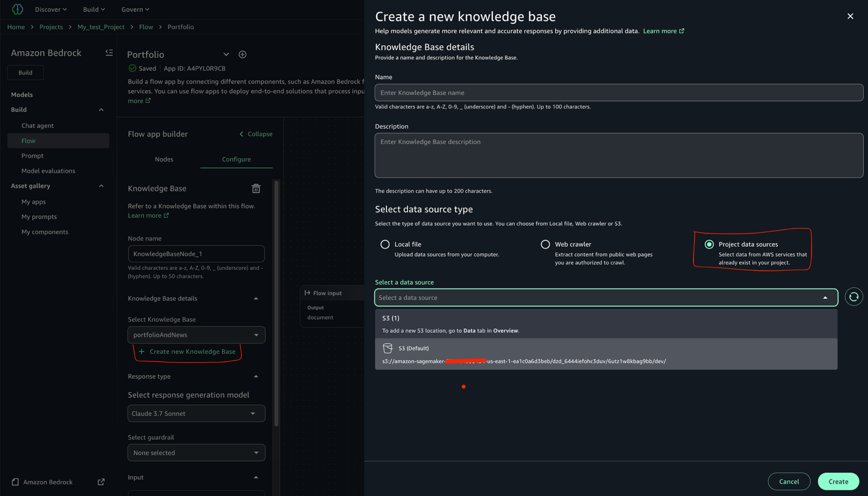Open Prompt in sidebar navigation
This screenshot has width=868, height=496.
click(x=32, y=156)
